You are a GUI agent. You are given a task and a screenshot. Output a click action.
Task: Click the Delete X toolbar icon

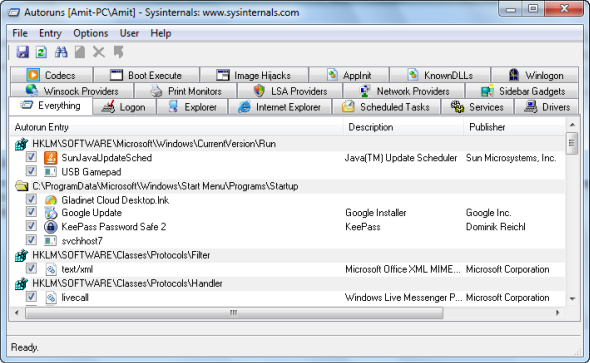coord(99,52)
